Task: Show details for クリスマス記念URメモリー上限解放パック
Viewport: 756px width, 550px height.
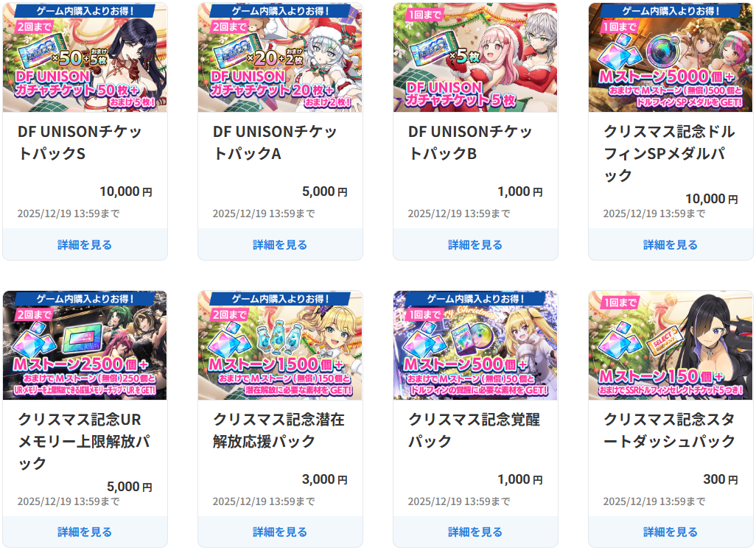Action: coord(85,532)
